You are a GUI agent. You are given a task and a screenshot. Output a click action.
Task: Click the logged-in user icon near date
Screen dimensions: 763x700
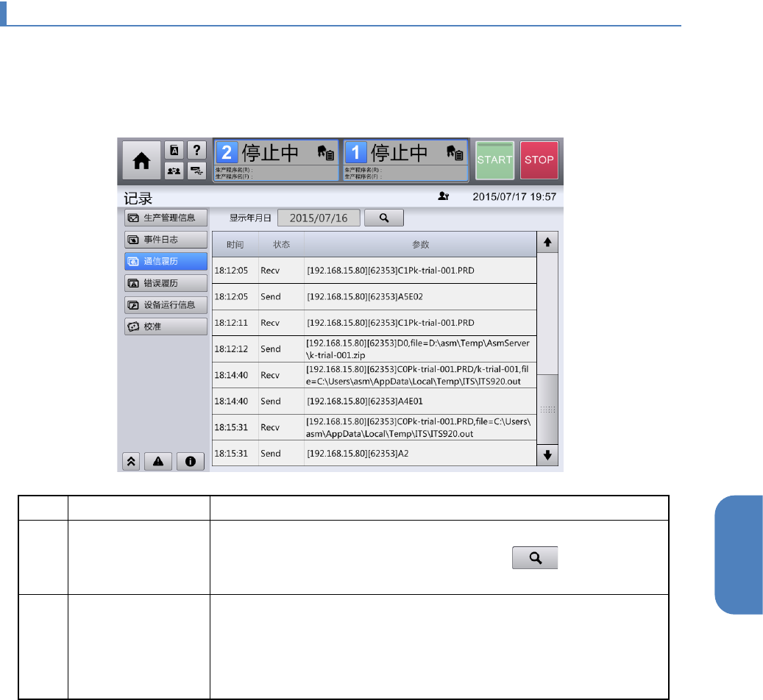click(443, 196)
